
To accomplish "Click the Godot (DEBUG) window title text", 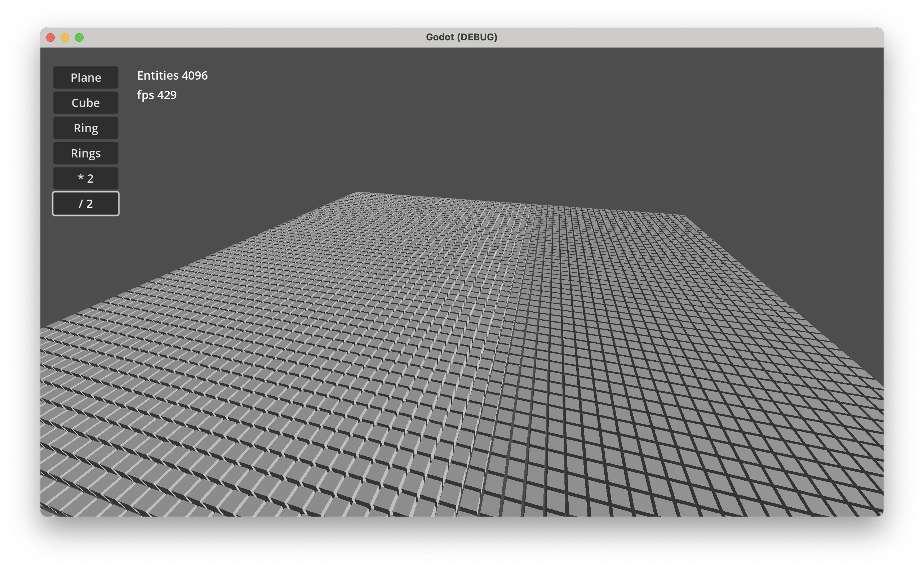I will tap(461, 37).
